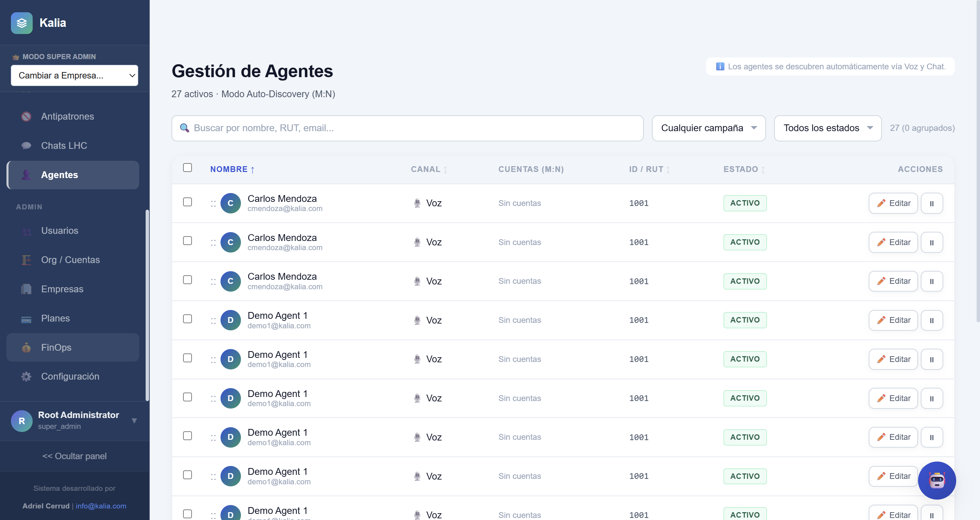Open the FinOps menu item
Image resolution: width=980 pixels, height=520 pixels.
[x=56, y=347]
